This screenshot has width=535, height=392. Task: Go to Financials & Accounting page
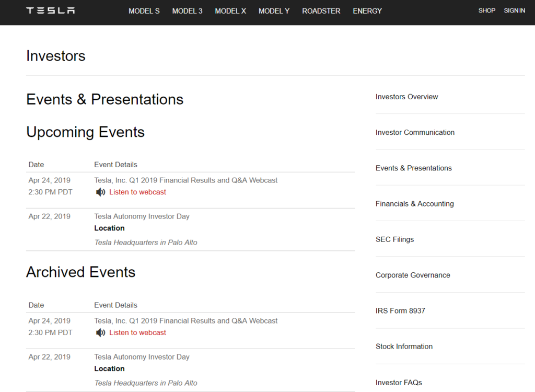point(414,204)
